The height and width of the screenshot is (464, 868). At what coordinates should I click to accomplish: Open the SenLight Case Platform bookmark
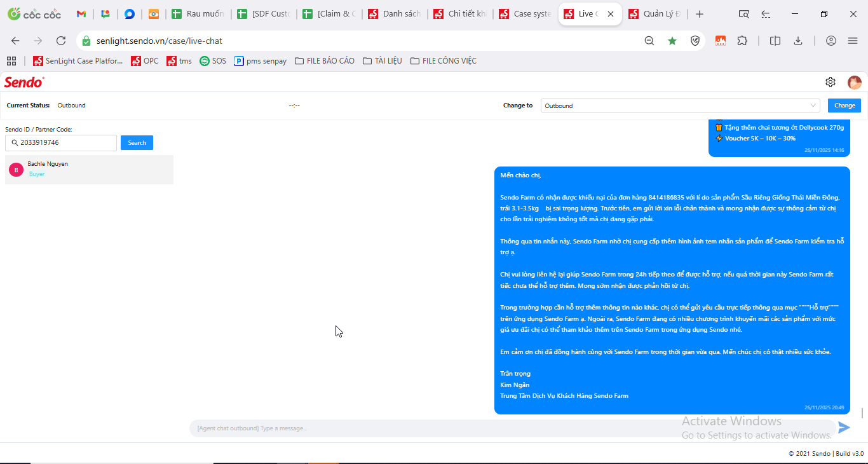pyautogui.click(x=78, y=61)
